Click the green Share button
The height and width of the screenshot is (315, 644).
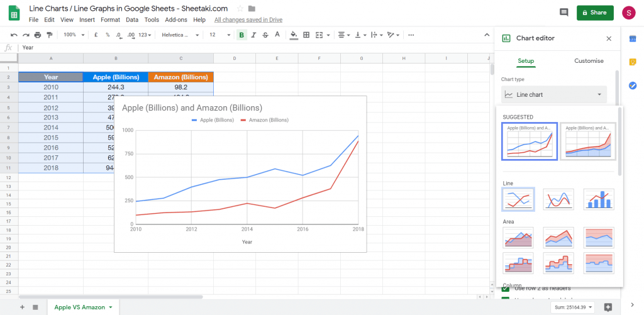595,13
